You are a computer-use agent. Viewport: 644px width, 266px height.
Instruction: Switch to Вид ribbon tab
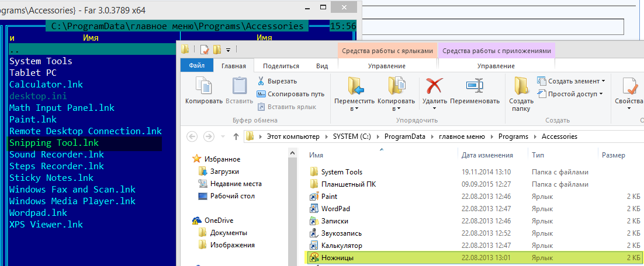coord(322,65)
